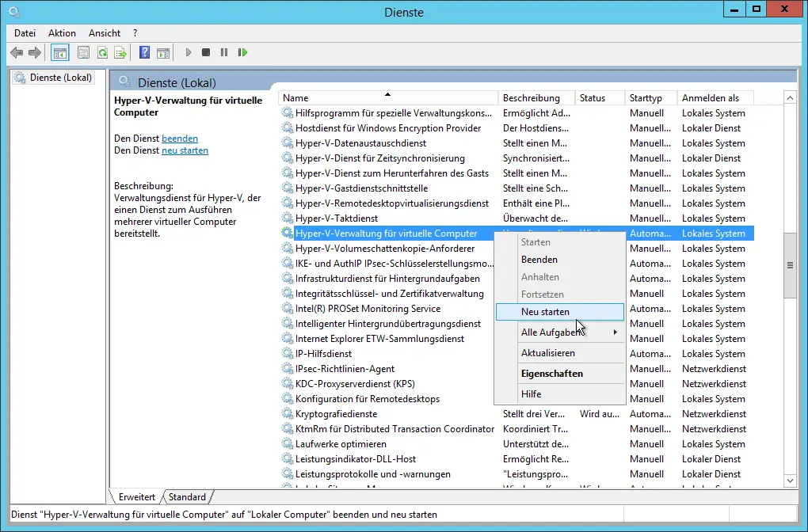Choose Hilfe in the context menu
808x532 pixels.
559,394
